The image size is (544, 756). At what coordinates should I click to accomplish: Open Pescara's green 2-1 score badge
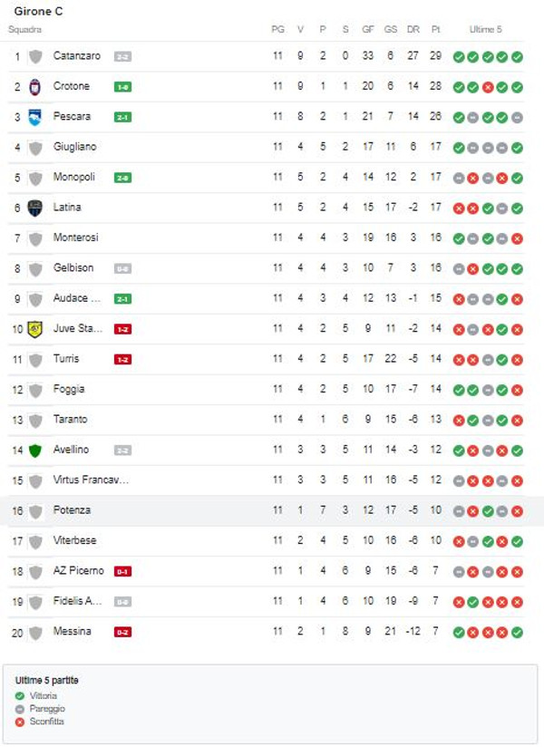click(x=122, y=117)
